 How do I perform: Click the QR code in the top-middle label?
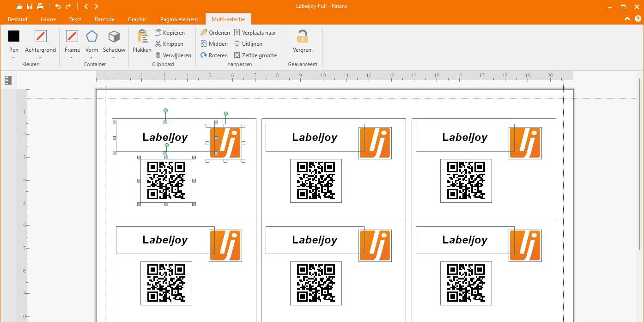(316, 181)
